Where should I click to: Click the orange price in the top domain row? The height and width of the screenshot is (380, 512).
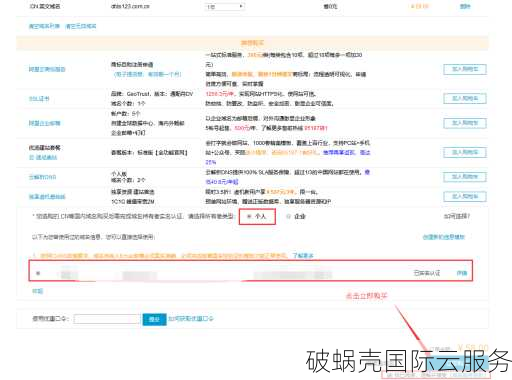[419, 6]
